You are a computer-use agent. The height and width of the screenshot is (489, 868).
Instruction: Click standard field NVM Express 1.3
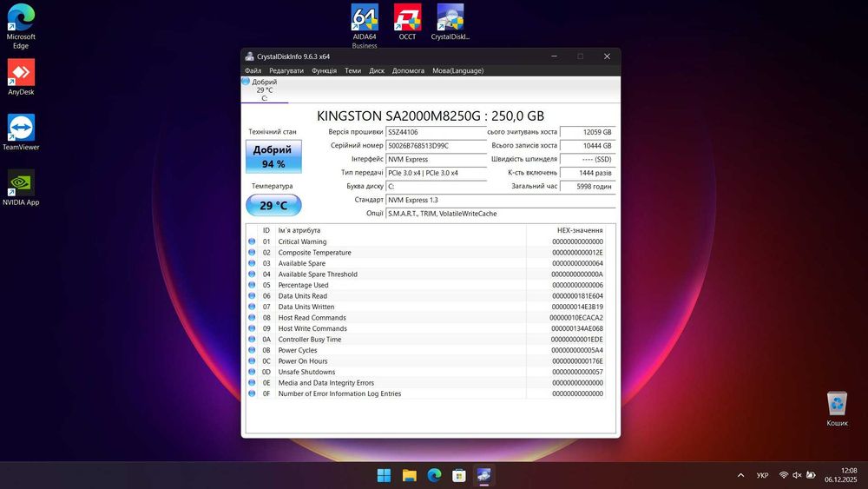tap(501, 200)
